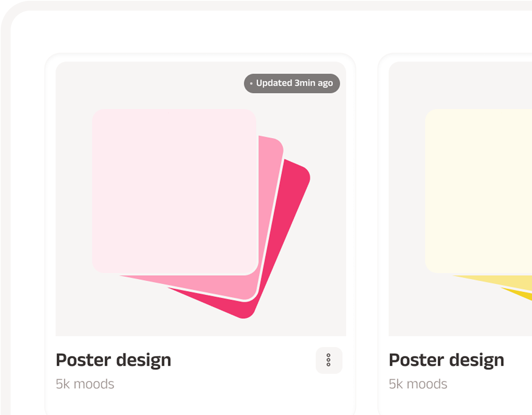The width and height of the screenshot is (532, 415).
Task: Click the "Updated 3min ago" badge text
Action: [294, 83]
